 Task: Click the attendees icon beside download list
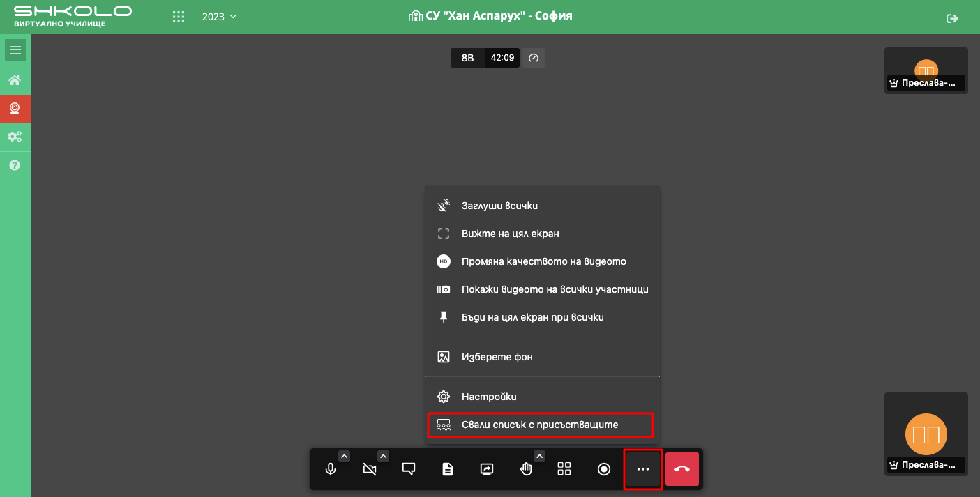(x=444, y=425)
